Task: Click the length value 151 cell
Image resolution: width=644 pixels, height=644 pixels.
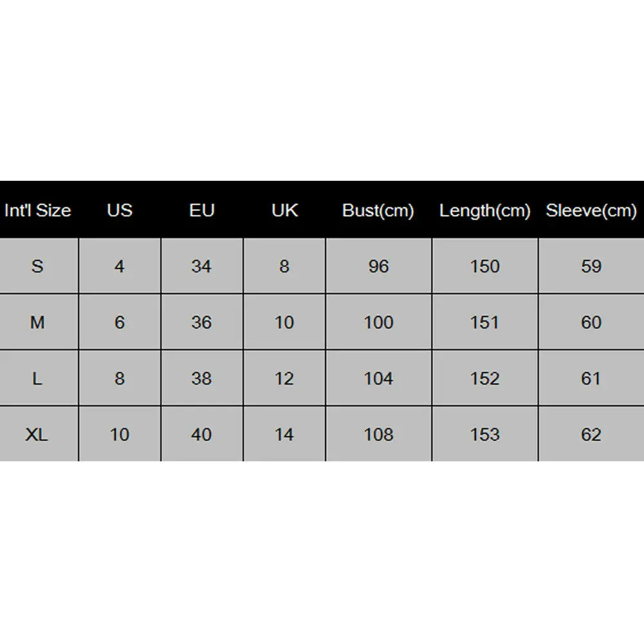Action: click(x=484, y=322)
